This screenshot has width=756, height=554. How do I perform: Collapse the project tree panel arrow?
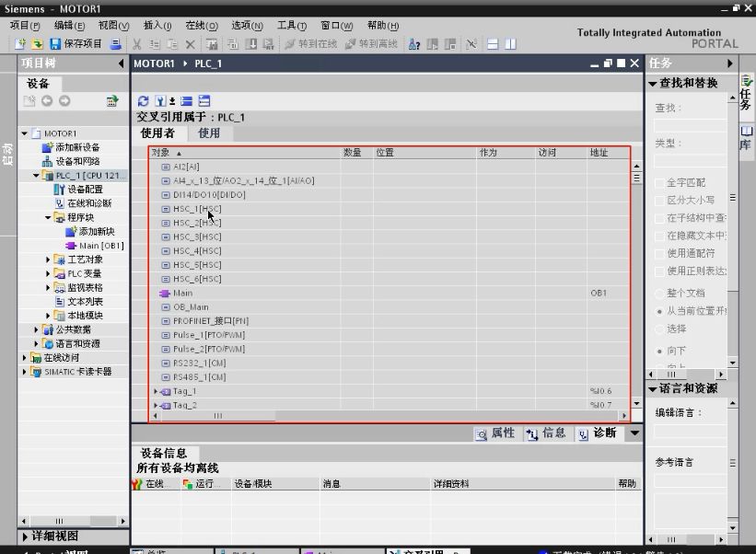pyautogui.click(x=121, y=63)
